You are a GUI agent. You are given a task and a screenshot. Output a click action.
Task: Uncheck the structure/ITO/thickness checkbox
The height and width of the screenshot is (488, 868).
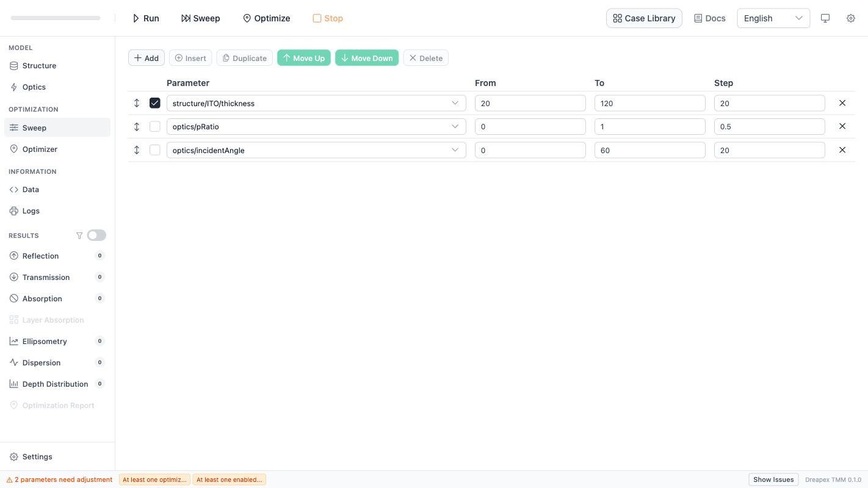click(155, 103)
